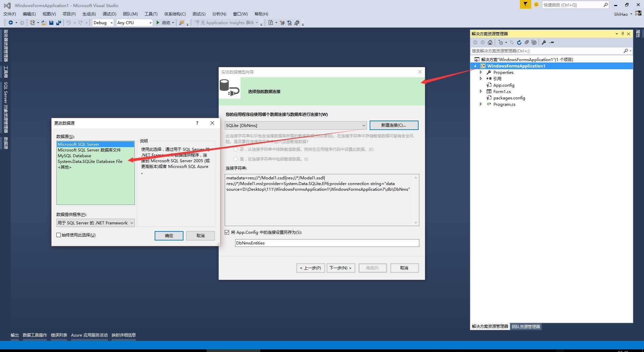Click the document icon next to Application Insights toolbar
The height and width of the screenshot is (352, 644).
271,23
